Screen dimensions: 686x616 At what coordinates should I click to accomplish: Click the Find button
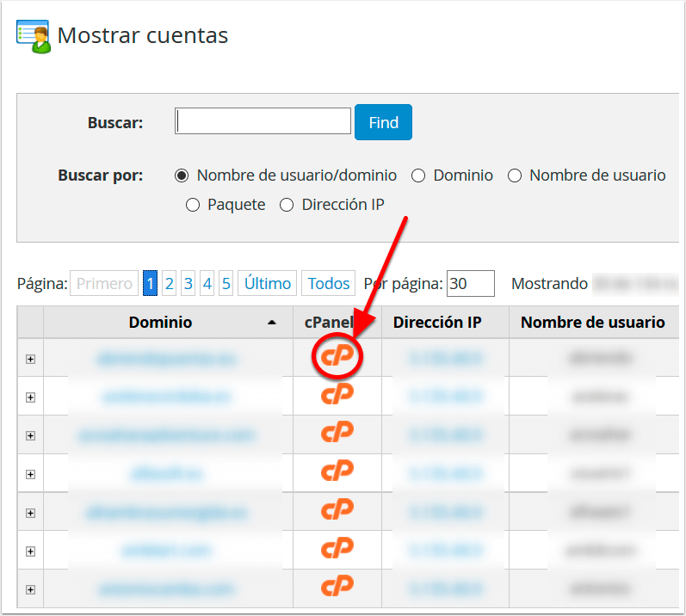383,122
